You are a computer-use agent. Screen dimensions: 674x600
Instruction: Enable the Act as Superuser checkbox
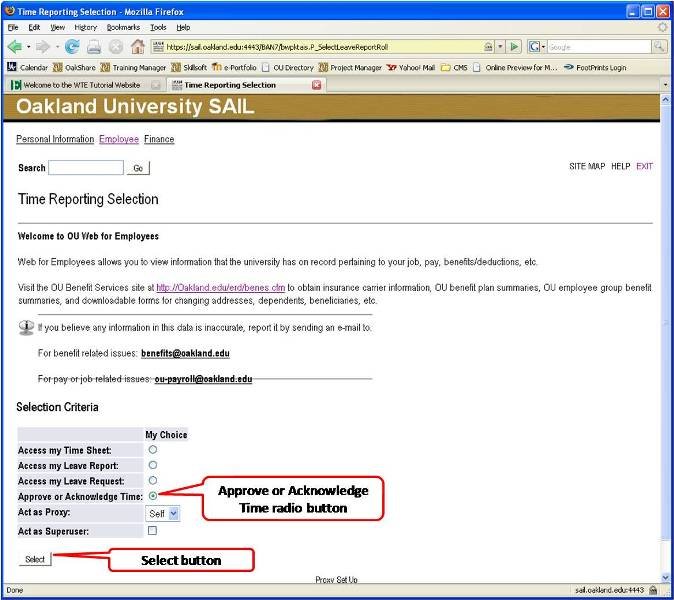[x=152, y=530]
